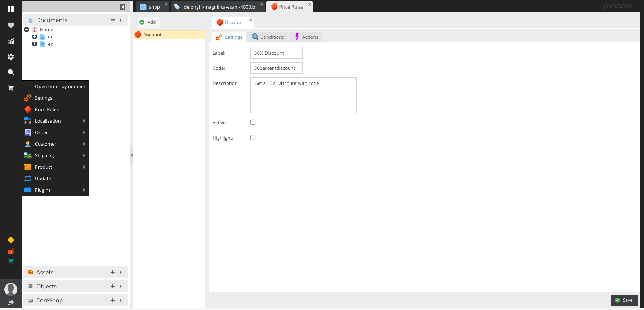The width and height of the screenshot is (644, 310).
Task: Enable the Active checkbox
Action: (x=253, y=122)
